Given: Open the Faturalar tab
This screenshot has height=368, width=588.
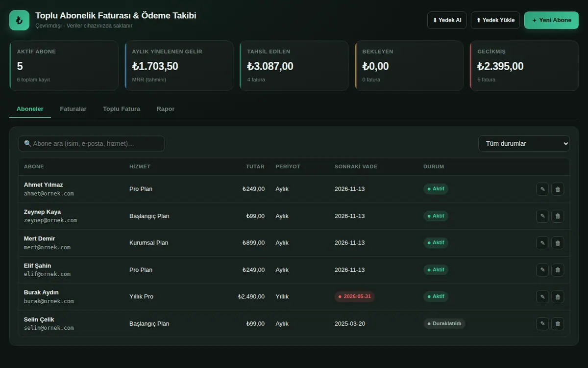Looking at the screenshot, I should click(x=73, y=109).
